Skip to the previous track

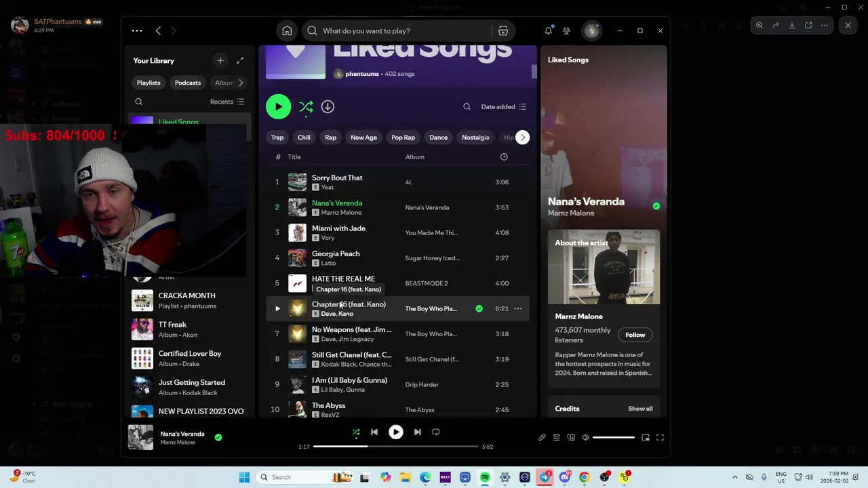click(x=374, y=432)
